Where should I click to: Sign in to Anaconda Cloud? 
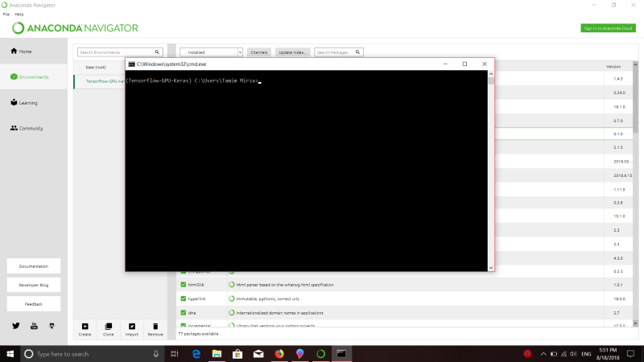coord(609,28)
